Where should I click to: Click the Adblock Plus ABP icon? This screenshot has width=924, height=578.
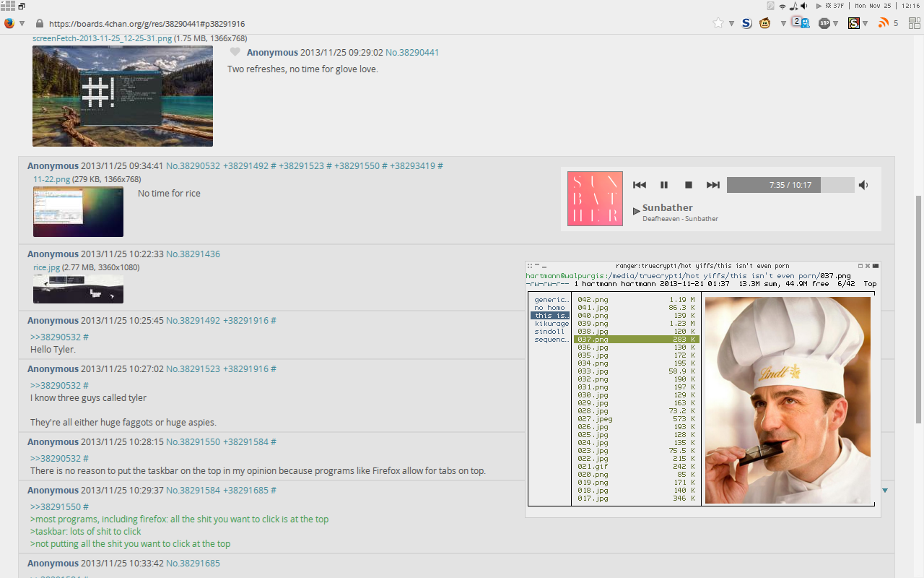824,23
